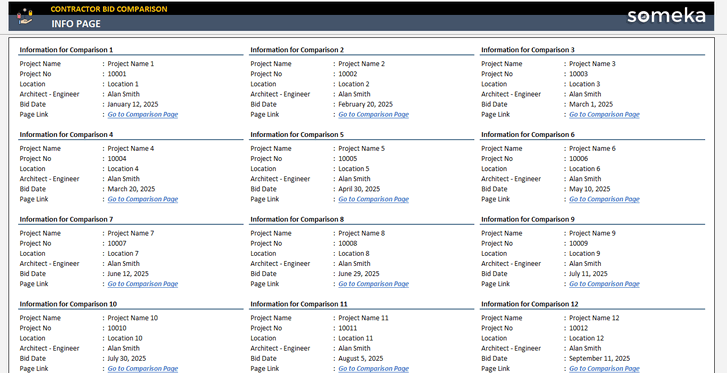Viewport: 727px width, 373px height.
Task: Click the 'Project Name 9' value
Action: (x=593, y=233)
